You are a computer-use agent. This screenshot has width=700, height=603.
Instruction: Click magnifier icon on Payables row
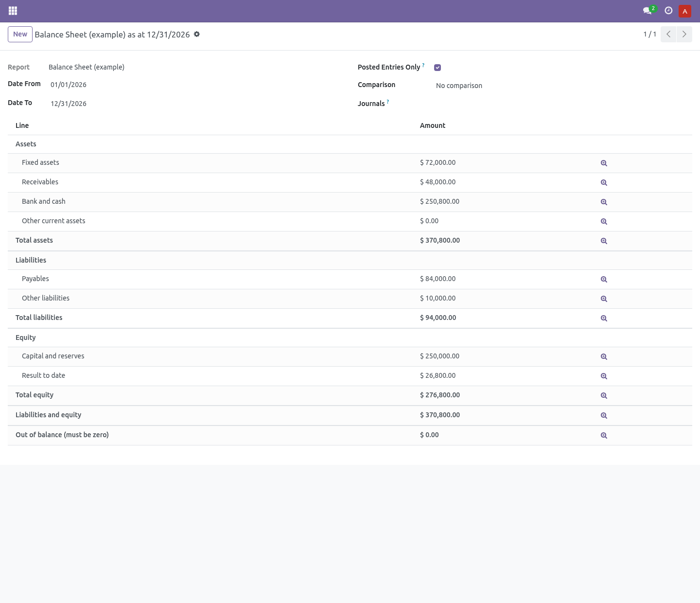604,280
